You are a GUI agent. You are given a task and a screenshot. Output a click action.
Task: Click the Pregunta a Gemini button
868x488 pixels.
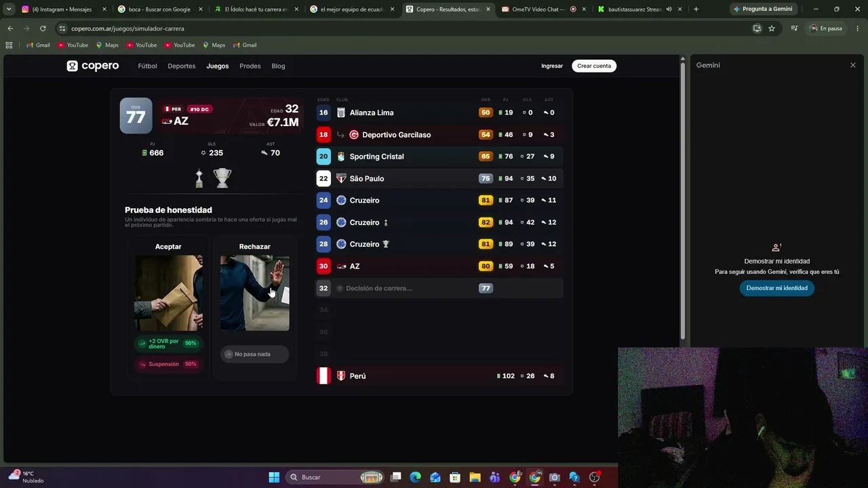(x=763, y=9)
